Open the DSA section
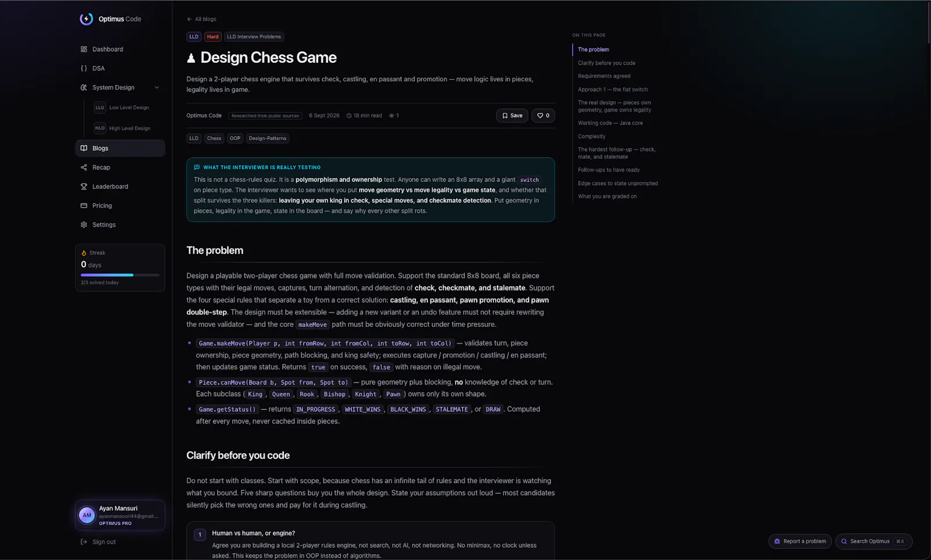Screen dimensions: 931x560 [x=120, y=69]
